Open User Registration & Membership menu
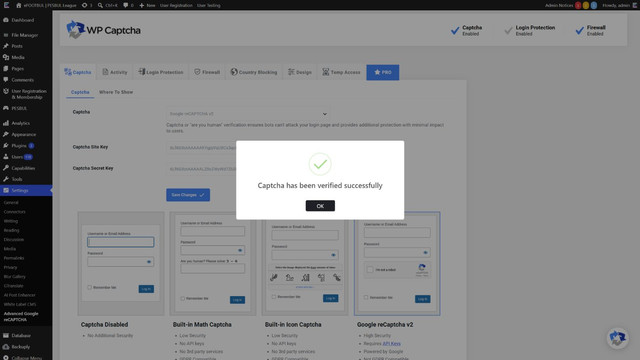The image size is (640, 360). 29,94
